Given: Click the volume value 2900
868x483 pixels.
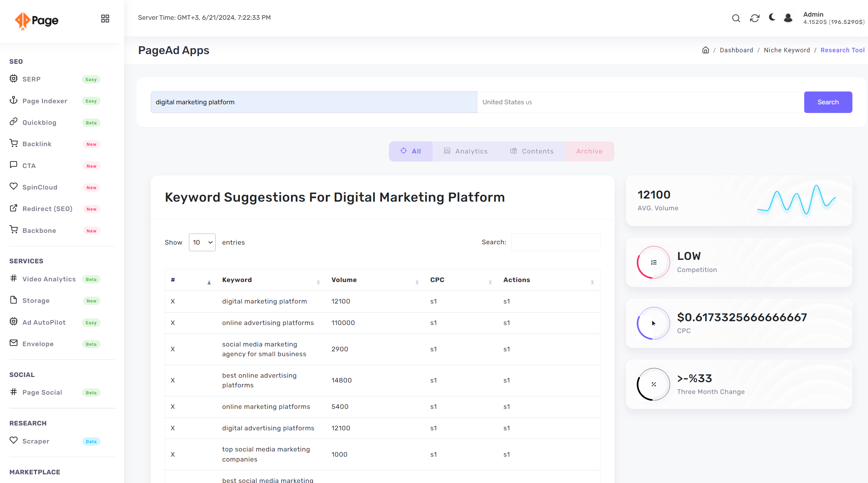Looking at the screenshot, I should tap(340, 349).
